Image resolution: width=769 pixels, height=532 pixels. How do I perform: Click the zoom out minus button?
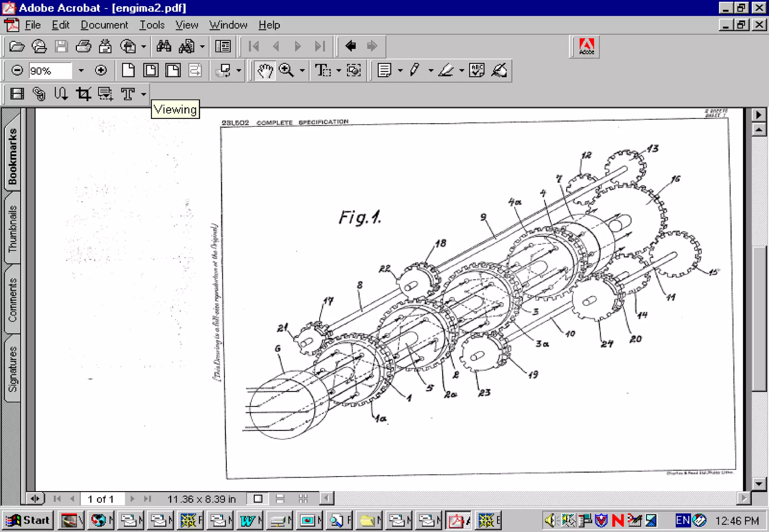point(17,71)
